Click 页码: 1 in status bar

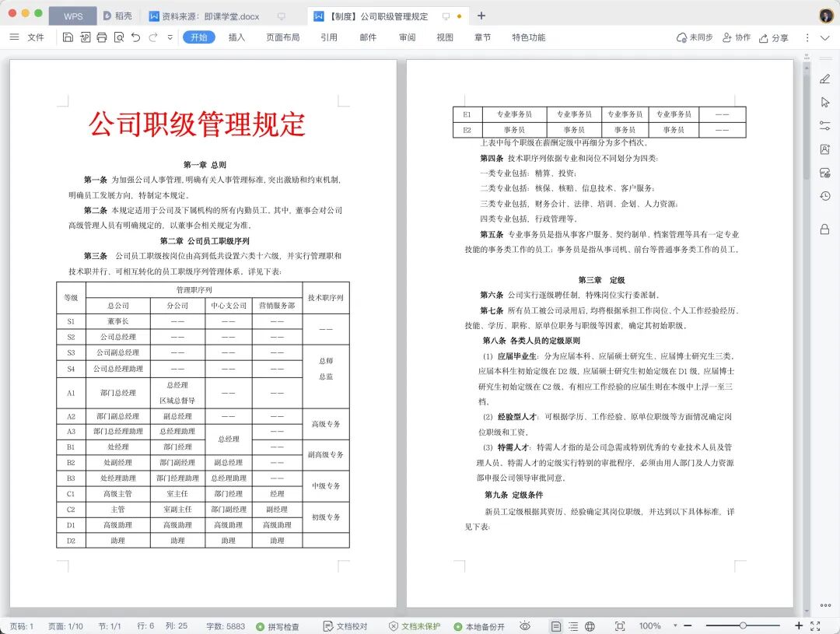point(22,626)
